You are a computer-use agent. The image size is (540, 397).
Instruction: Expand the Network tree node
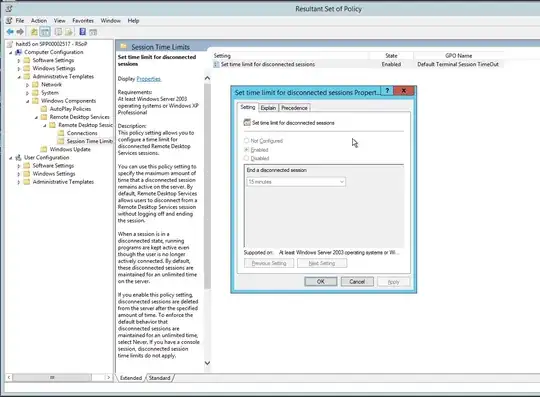click(27, 85)
